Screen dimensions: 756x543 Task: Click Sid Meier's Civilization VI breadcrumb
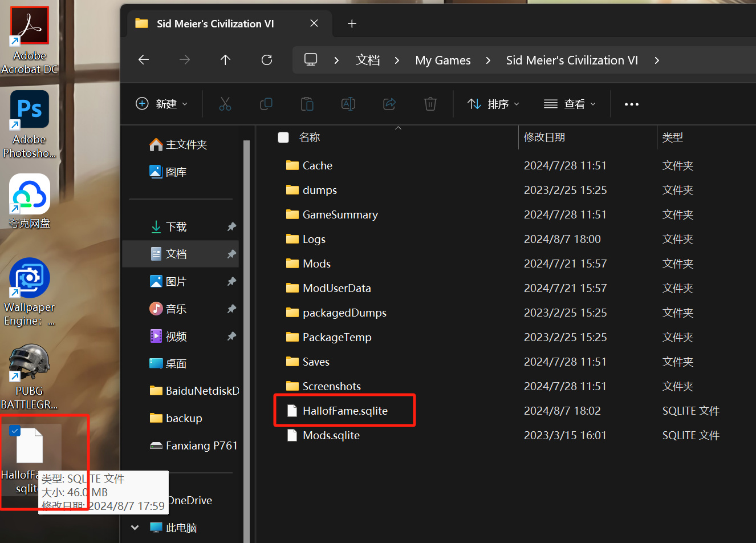(x=572, y=60)
